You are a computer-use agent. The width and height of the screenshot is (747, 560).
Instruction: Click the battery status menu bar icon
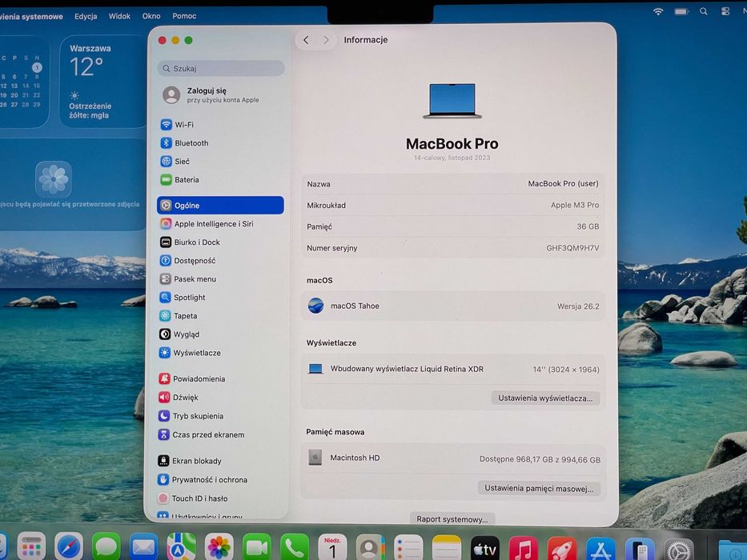(x=681, y=11)
